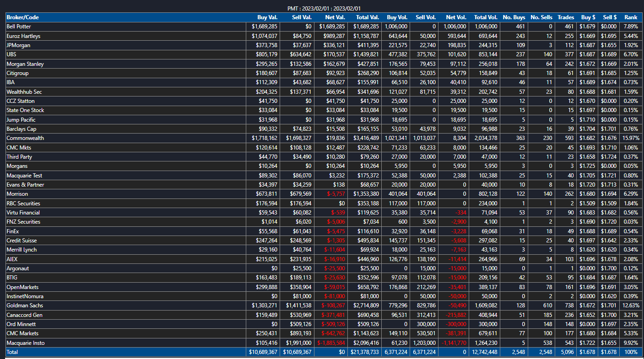The image size is (644, 359).
Task: Click Goldman Sachs' 12.63% Rank cell
Action: pos(630,305)
